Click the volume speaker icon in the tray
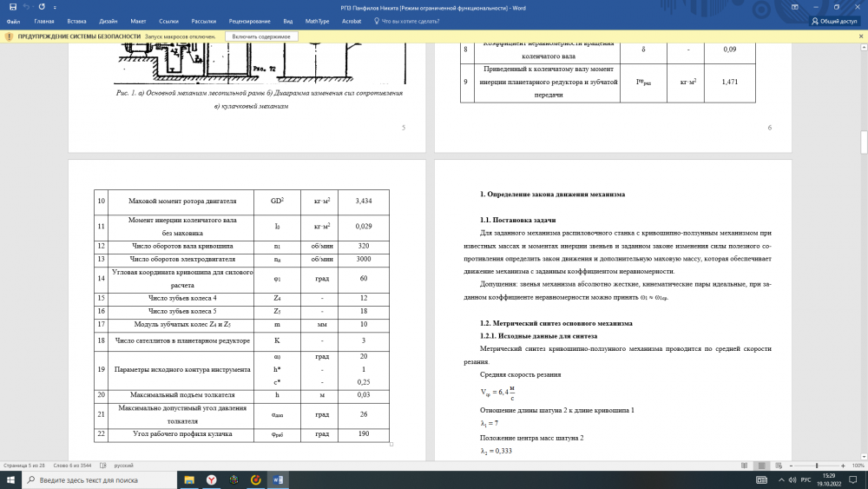Viewport: 868px width, 489px height. [x=792, y=480]
